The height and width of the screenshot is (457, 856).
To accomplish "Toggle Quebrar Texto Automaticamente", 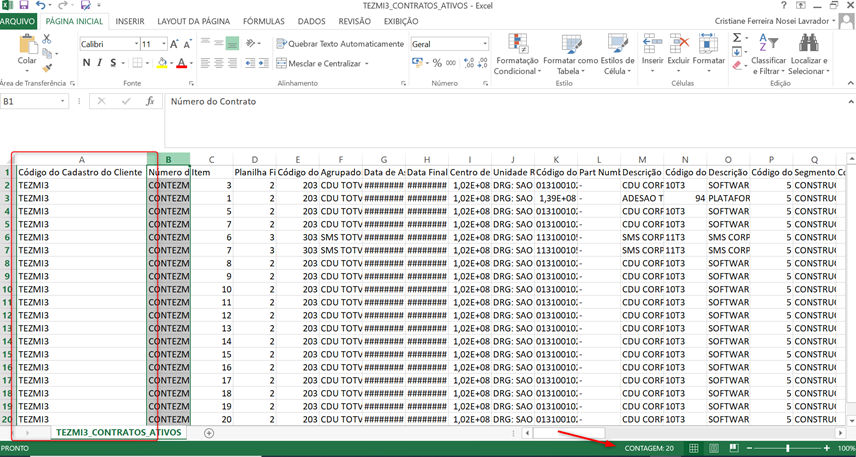I will pos(340,44).
